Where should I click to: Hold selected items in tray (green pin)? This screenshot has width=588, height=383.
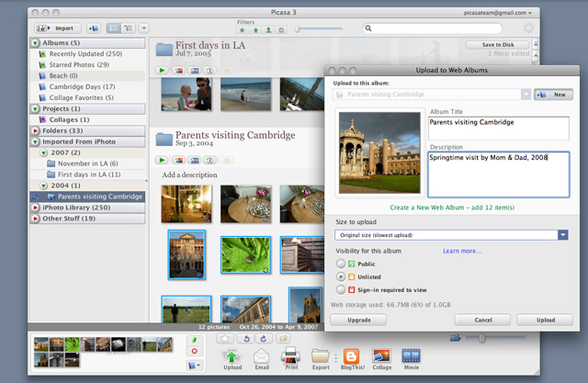195,340
